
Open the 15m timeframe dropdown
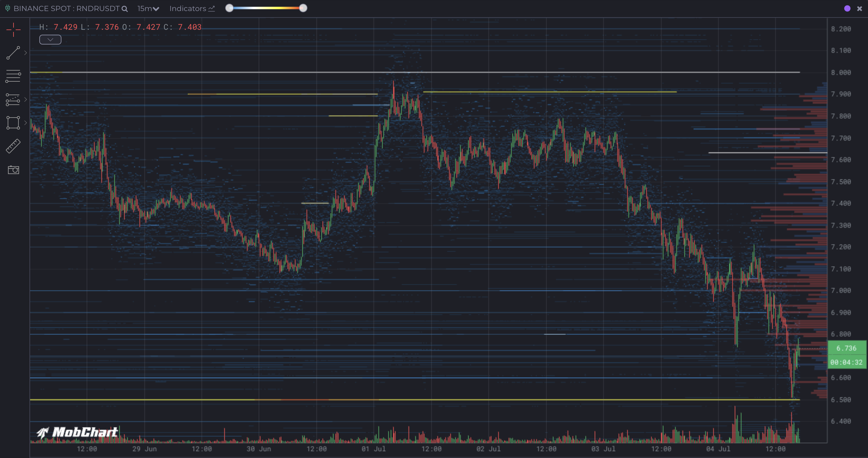(x=147, y=8)
